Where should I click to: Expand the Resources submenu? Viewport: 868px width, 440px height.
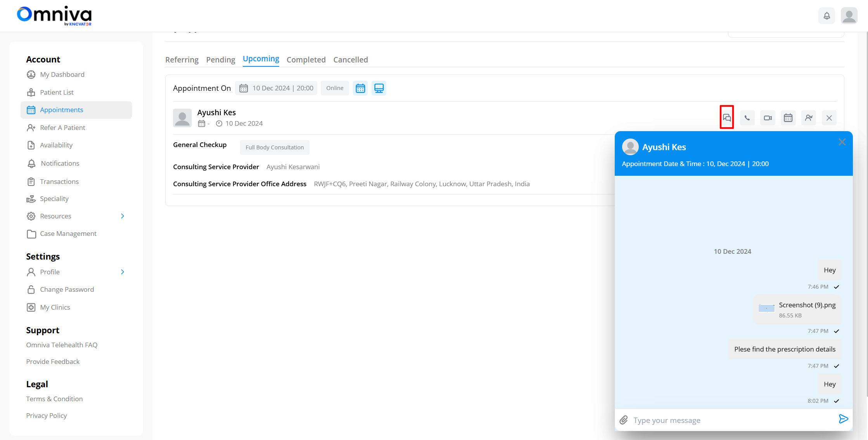pyautogui.click(x=123, y=216)
